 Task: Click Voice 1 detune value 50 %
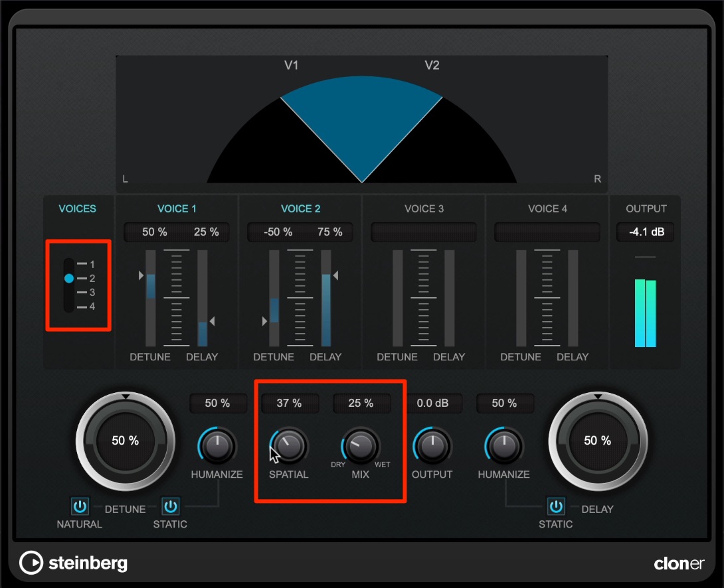click(x=155, y=232)
